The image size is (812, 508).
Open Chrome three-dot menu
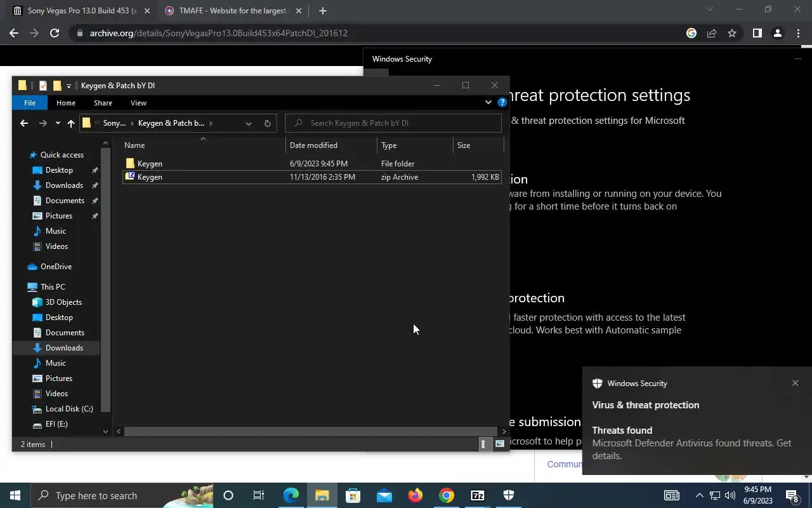pyautogui.click(x=798, y=33)
